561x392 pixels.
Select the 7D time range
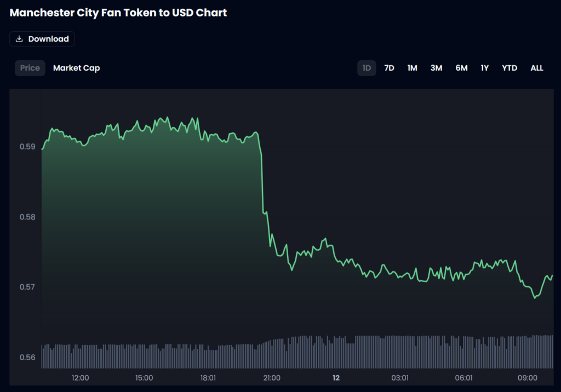point(389,68)
